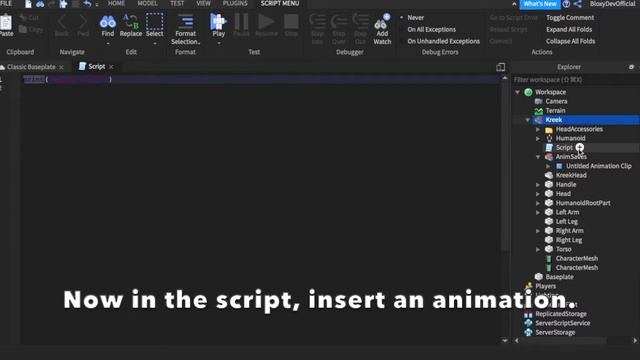Open the VIEW ribbon tab
Image resolution: width=640 pixels, height=360 pixels.
tap(203, 3)
